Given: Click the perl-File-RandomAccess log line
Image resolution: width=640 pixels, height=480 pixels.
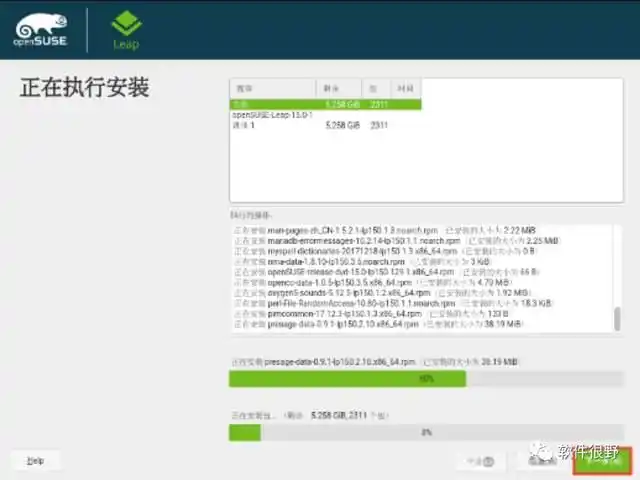Looking at the screenshot, I should (x=393, y=303).
